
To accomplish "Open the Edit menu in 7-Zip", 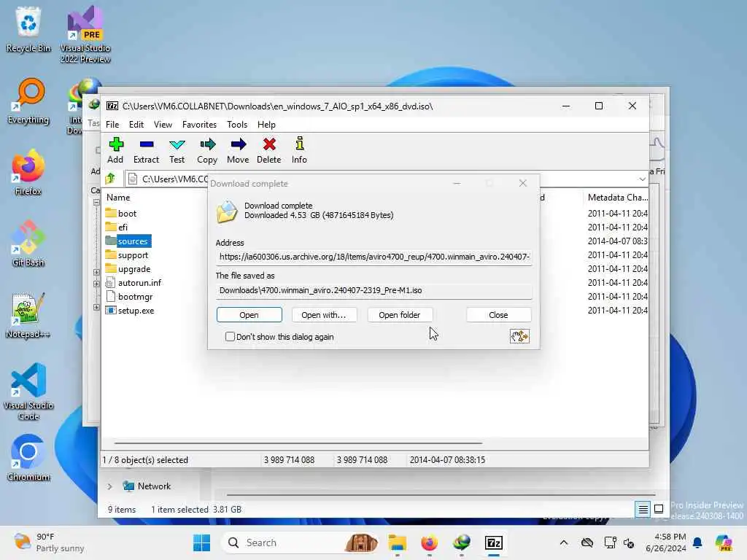I will (136, 124).
